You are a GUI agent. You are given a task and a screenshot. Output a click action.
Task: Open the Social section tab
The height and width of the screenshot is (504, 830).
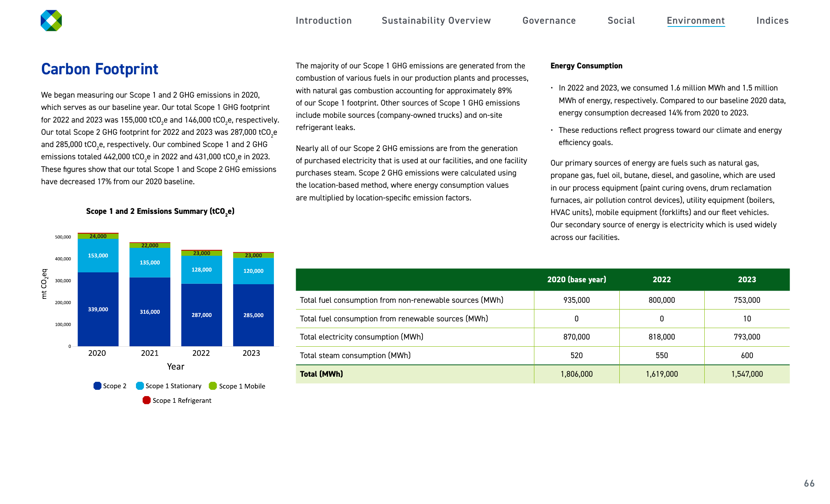click(621, 21)
